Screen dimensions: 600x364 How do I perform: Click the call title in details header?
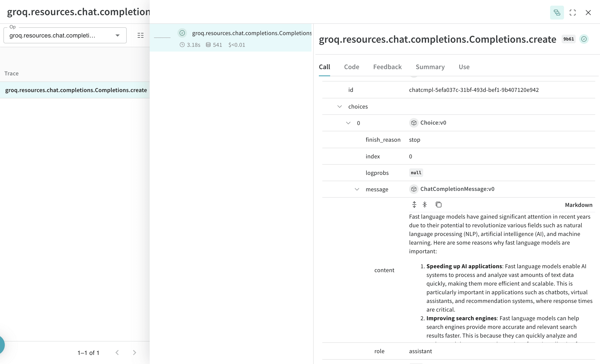[438, 39]
